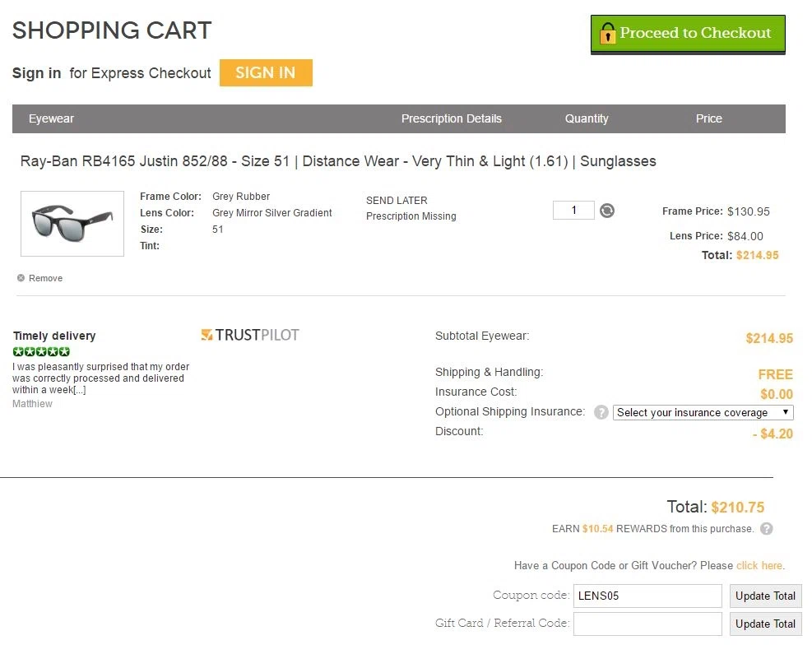Click the total amount '$210.75'
Viewport: 812px width, 654px height.
737,507
